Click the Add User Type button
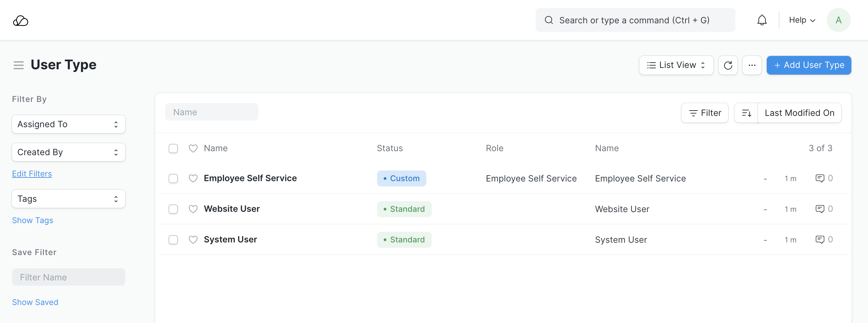Image resolution: width=868 pixels, height=323 pixels. 808,65
